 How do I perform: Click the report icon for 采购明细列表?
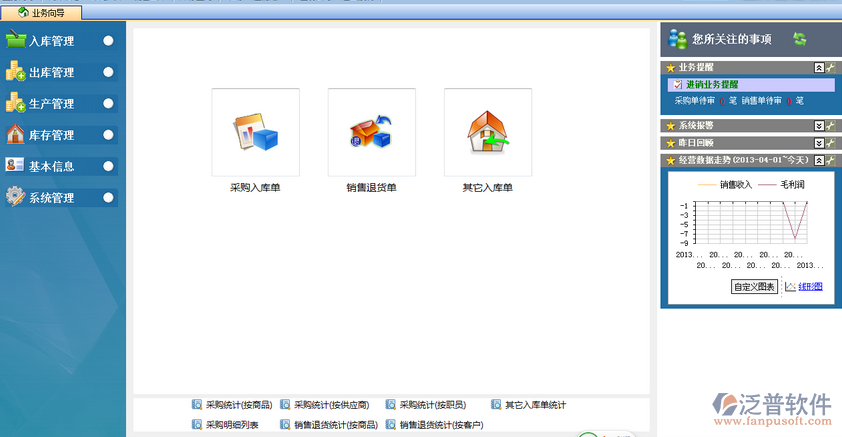click(x=197, y=424)
